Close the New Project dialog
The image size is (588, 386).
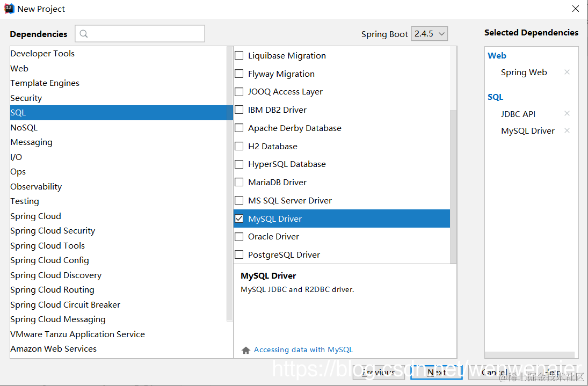click(x=576, y=9)
